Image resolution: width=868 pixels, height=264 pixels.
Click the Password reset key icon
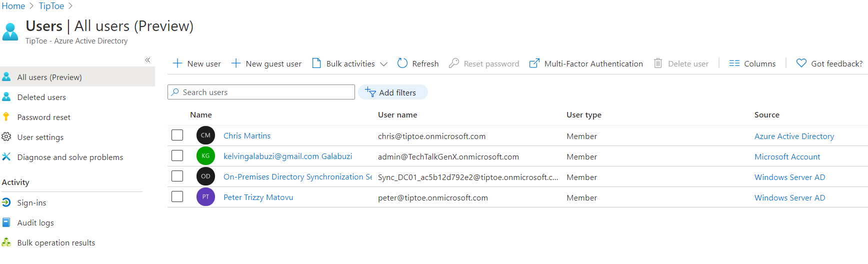(6, 116)
